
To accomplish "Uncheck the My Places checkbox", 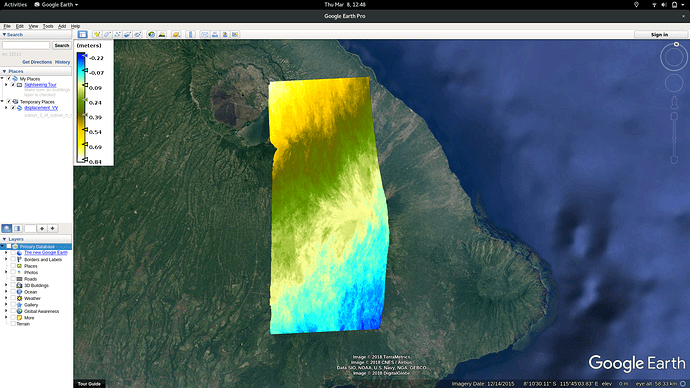I will click(9, 79).
